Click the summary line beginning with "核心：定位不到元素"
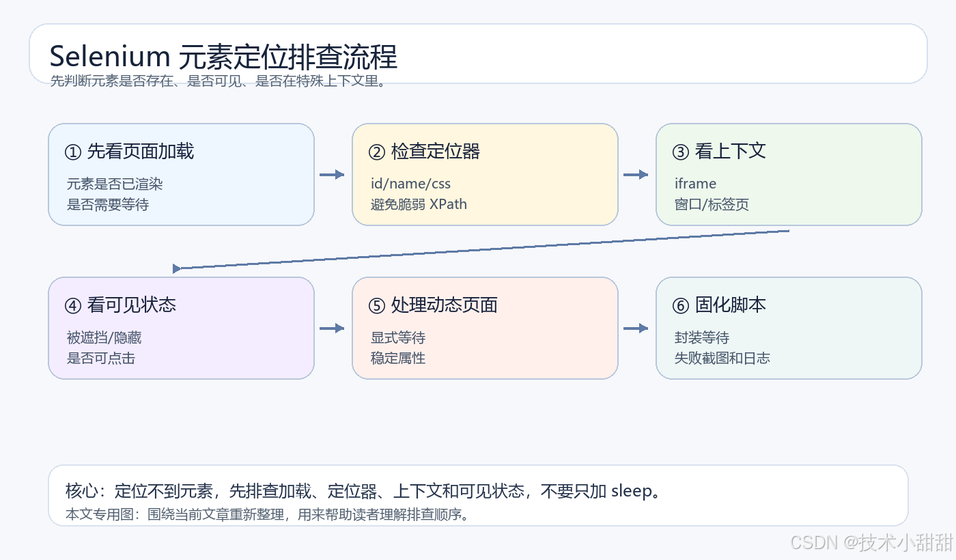Viewport: 956px width, 560px height. [x=364, y=491]
